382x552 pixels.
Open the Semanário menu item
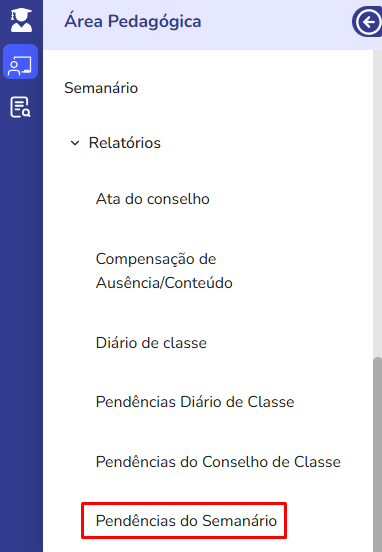click(x=101, y=88)
